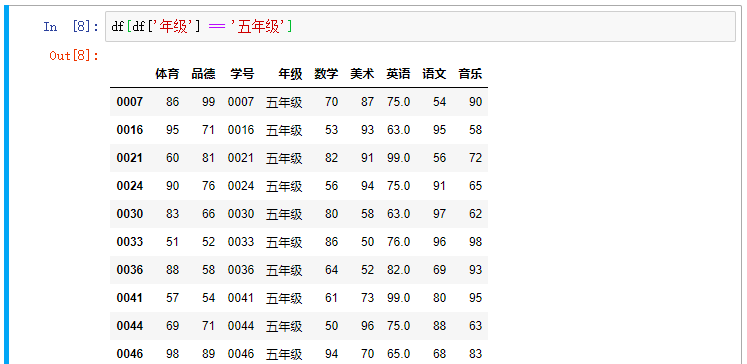Click the bold row index 0036
747x364 pixels.
point(130,270)
